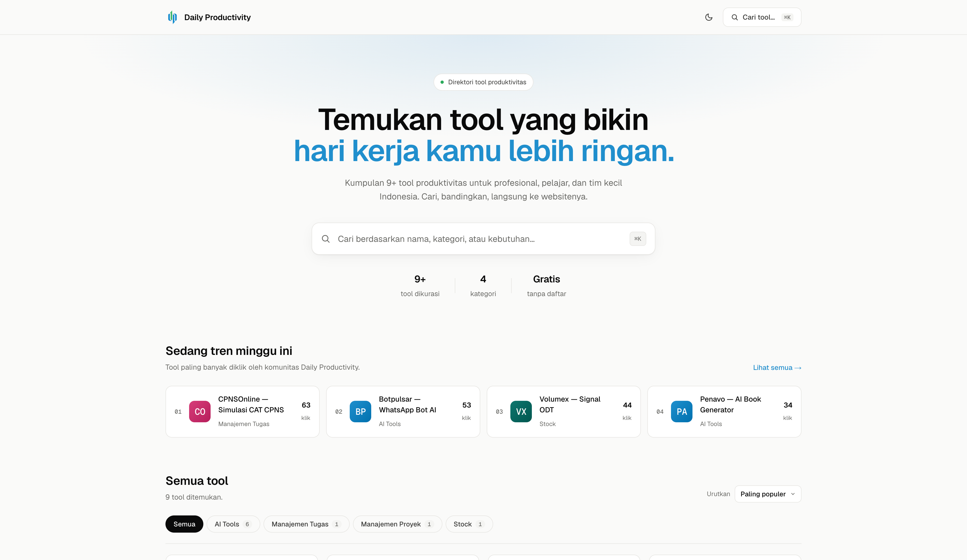Filter by AI Tools category
This screenshot has height=560, width=967.
233,524
